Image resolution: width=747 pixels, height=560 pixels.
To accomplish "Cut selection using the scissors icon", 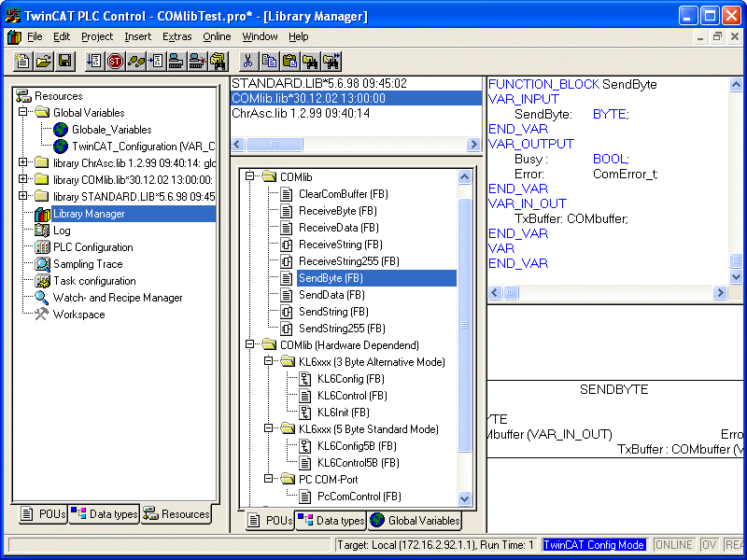I will point(248,62).
